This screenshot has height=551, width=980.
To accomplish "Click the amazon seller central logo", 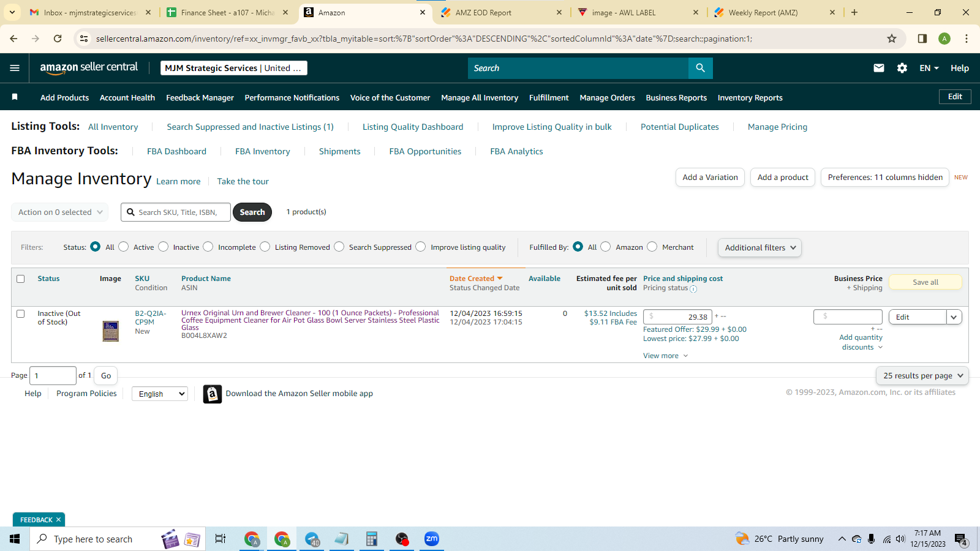I will pos(89,68).
